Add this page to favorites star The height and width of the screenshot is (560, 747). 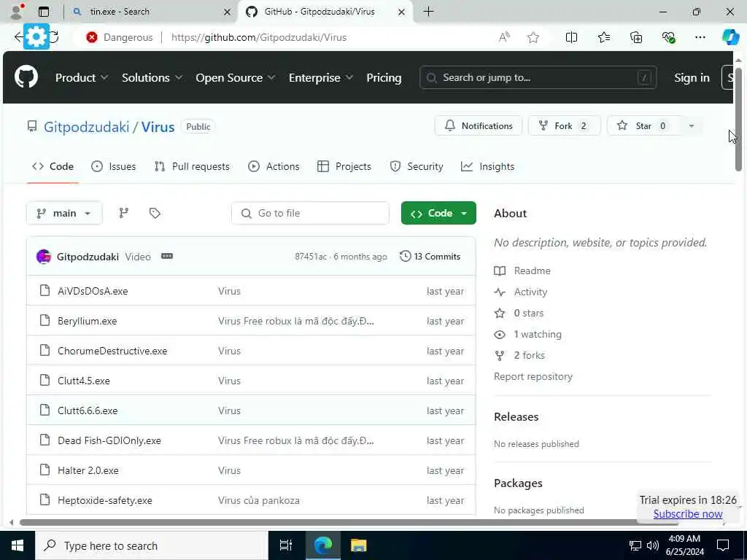533,37
